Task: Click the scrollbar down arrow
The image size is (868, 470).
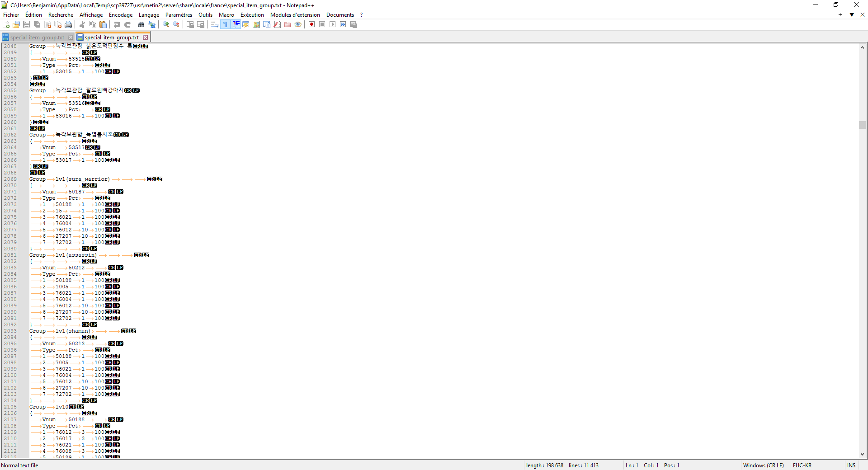Action: (x=862, y=454)
